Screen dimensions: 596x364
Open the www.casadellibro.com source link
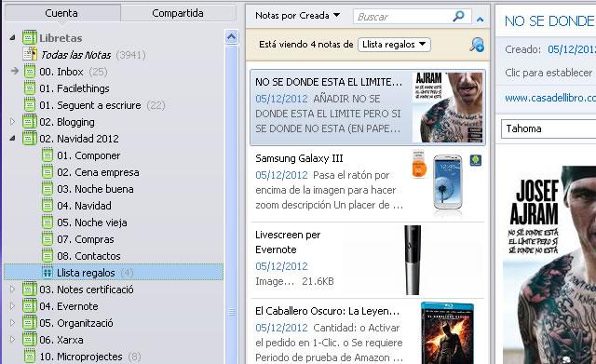[550, 98]
